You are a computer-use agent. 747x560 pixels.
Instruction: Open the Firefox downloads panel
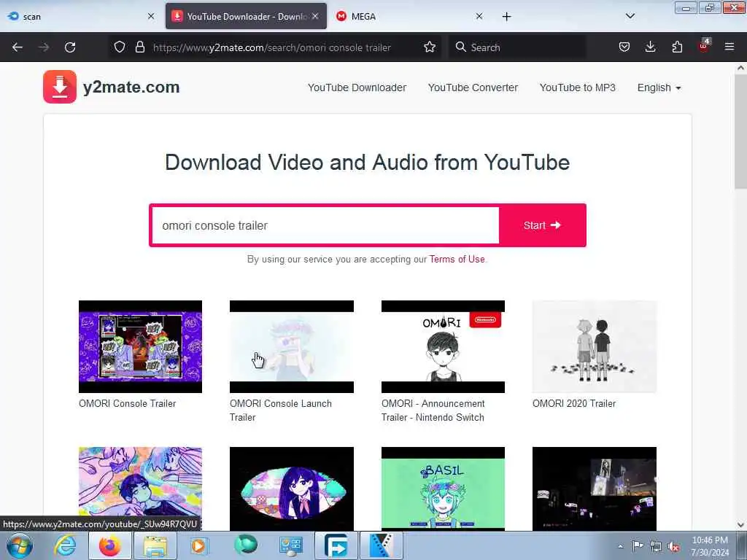[650, 47]
